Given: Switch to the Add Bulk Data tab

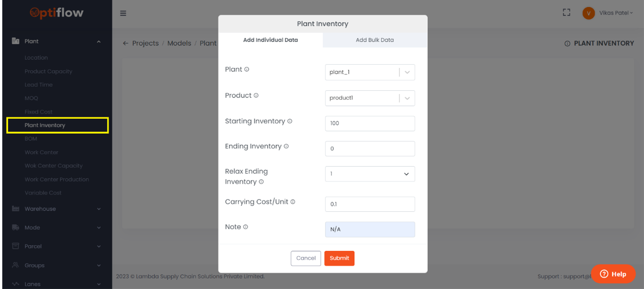Looking at the screenshot, I should click(x=375, y=40).
